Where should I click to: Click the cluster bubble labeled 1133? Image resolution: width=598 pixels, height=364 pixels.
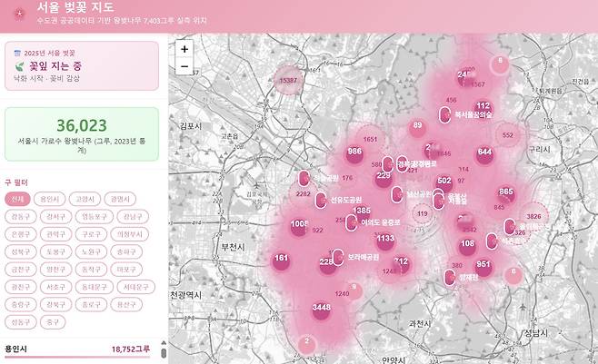(x=385, y=240)
